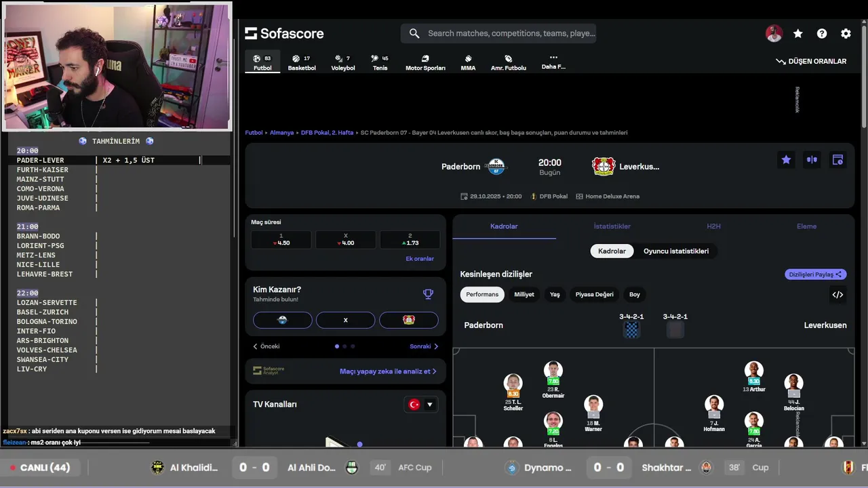Go to Sonraki prediction card

(424, 346)
